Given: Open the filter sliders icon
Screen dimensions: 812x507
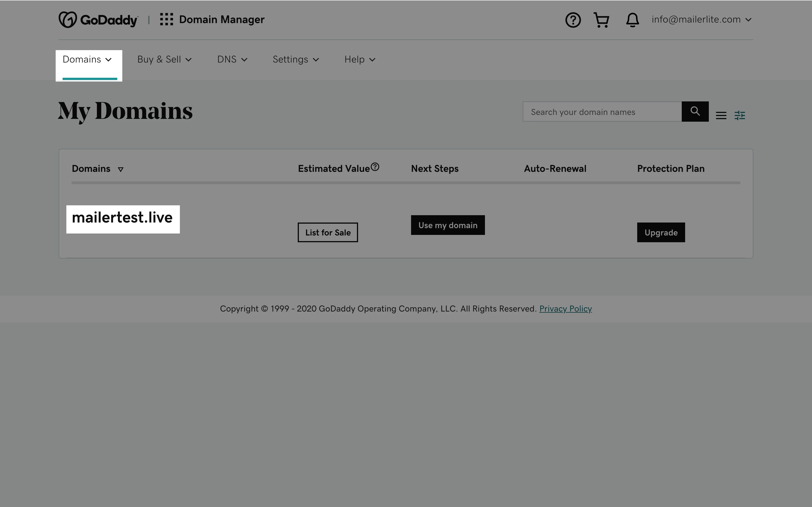Looking at the screenshot, I should tap(740, 116).
